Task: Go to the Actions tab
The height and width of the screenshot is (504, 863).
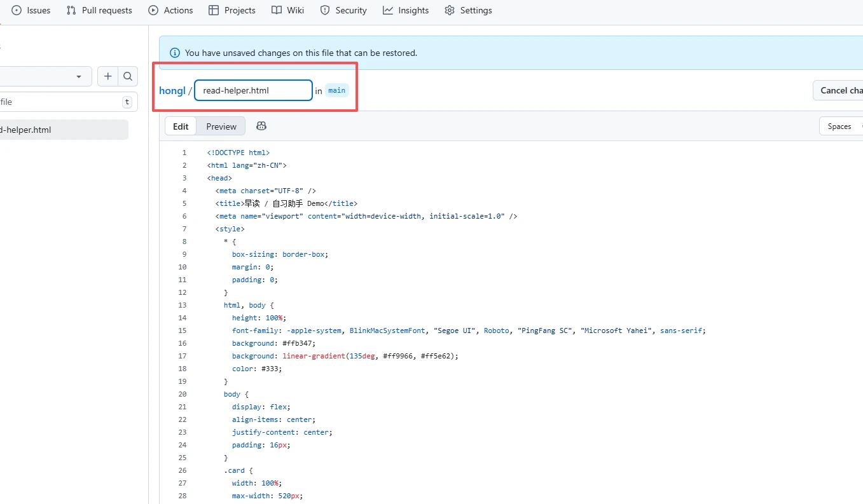Action: (170, 10)
